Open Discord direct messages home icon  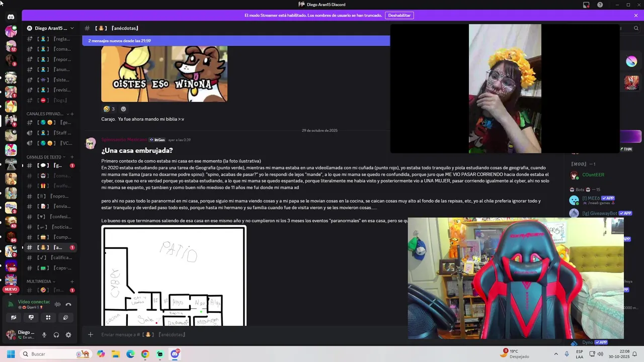(11, 17)
